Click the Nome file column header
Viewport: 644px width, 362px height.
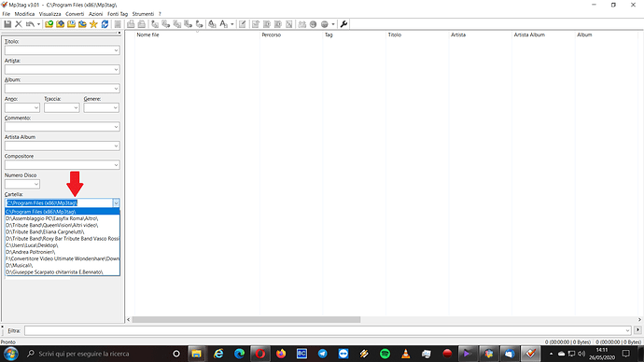coord(197,35)
